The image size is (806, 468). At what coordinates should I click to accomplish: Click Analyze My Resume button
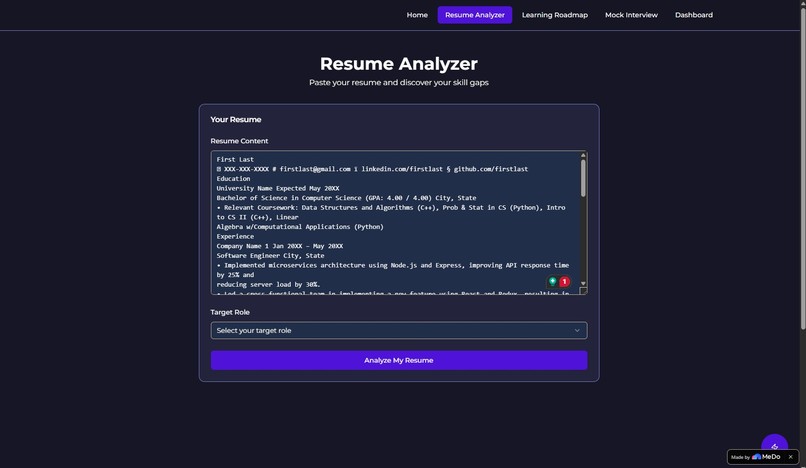pyautogui.click(x=399, y=360)
